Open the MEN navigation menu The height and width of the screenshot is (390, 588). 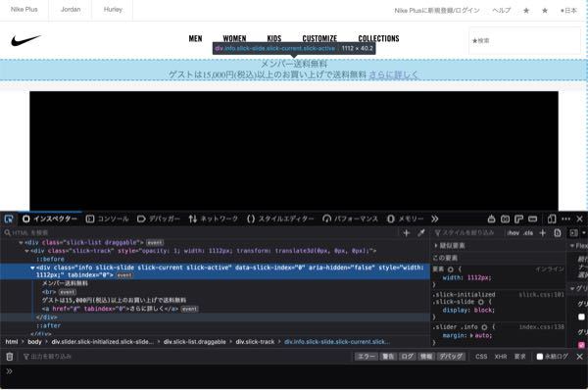click(195, 38)
